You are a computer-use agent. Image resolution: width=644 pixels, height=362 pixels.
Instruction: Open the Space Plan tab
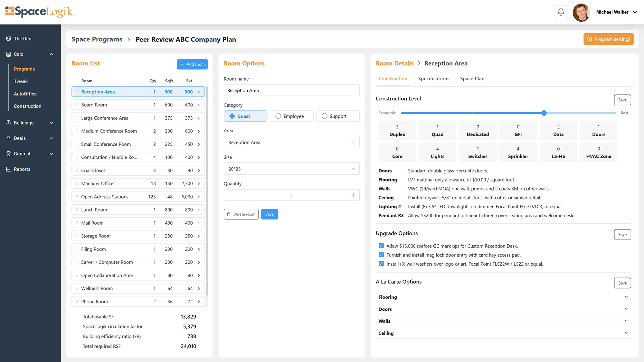click(472, 79)
